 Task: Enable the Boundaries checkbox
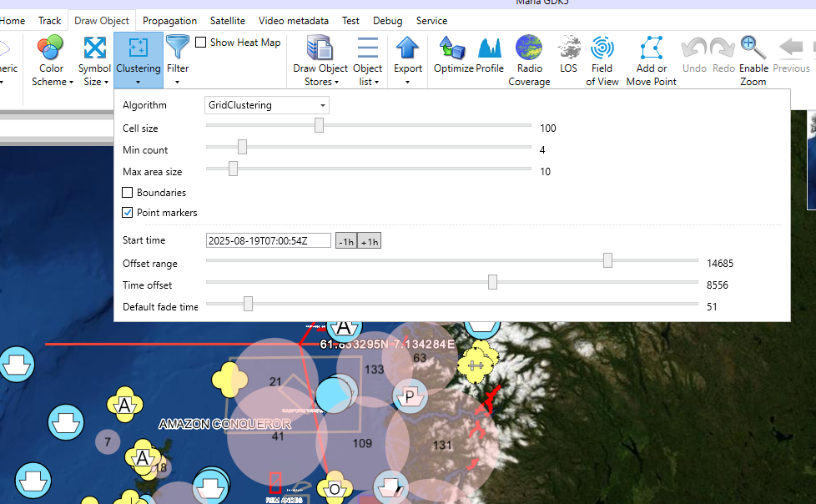(127, 192)
